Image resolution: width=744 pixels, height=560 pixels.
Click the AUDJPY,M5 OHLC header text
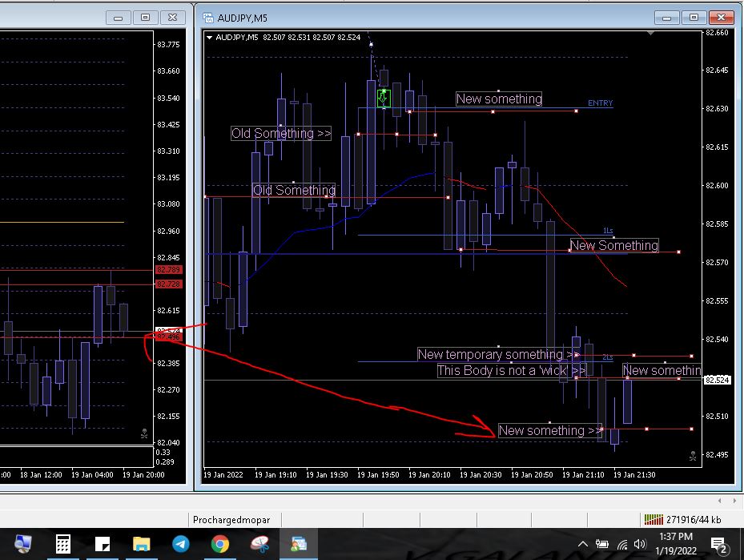click(x=288, y=37)
